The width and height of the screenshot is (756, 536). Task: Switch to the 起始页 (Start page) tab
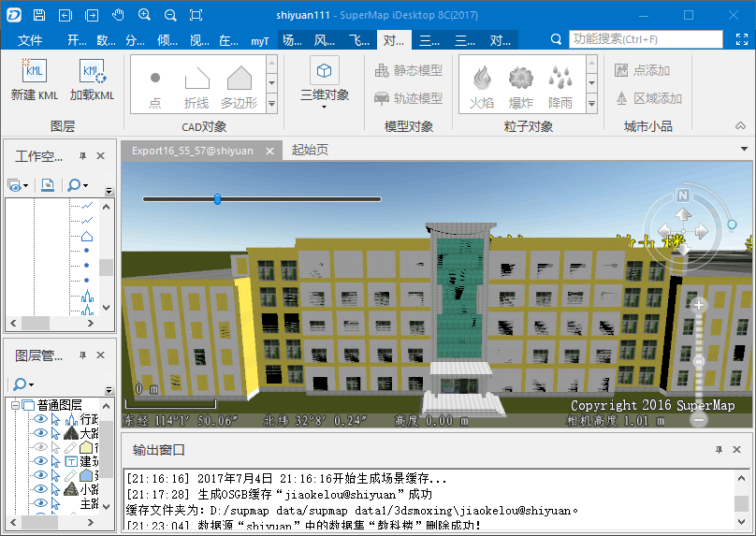tap(310, 150)
